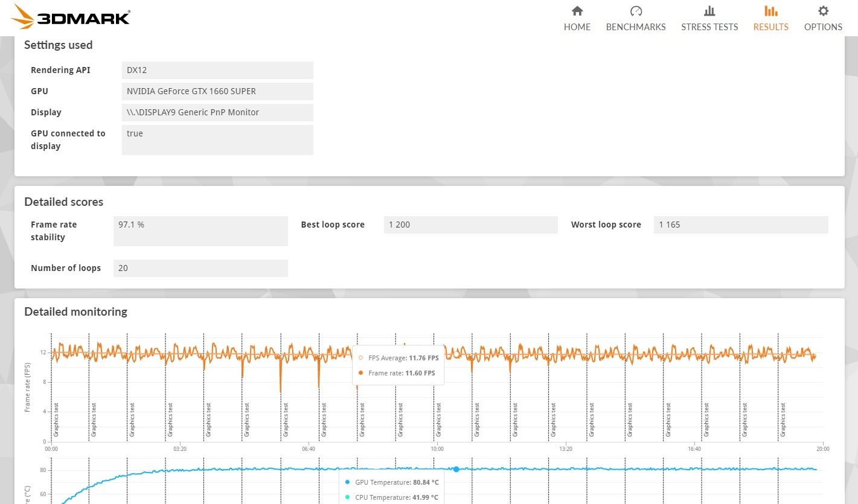The width and height of the screenshot is (858, 504).
Task: Click the Number of loops value 20
Action: click(200, 268)
